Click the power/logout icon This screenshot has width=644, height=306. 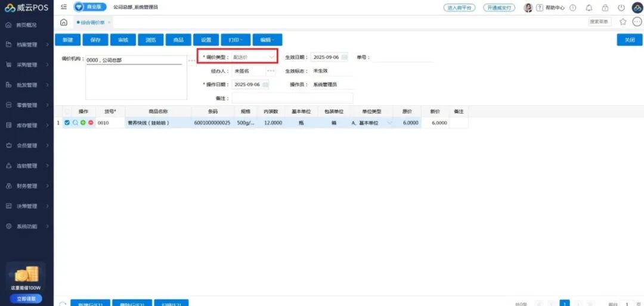[x=621, y=8]
